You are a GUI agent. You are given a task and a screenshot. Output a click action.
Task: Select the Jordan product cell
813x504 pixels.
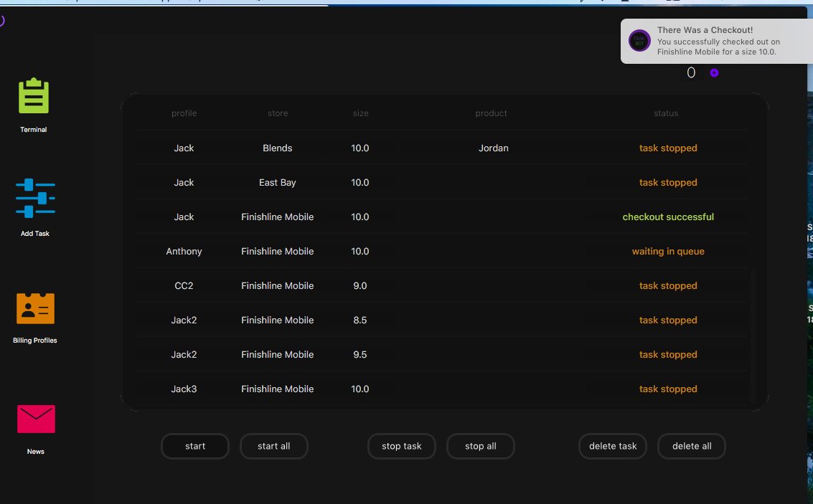[493, 148]
